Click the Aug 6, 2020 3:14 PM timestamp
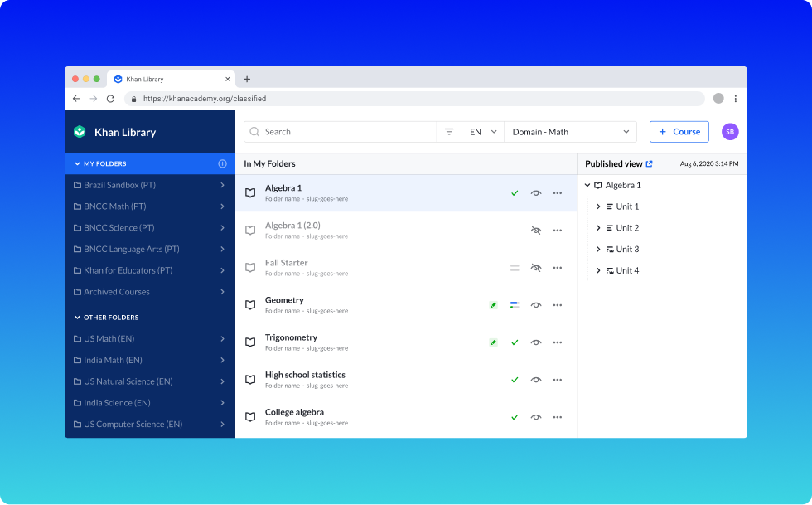 pyautogui.click(x=709, y=163)
